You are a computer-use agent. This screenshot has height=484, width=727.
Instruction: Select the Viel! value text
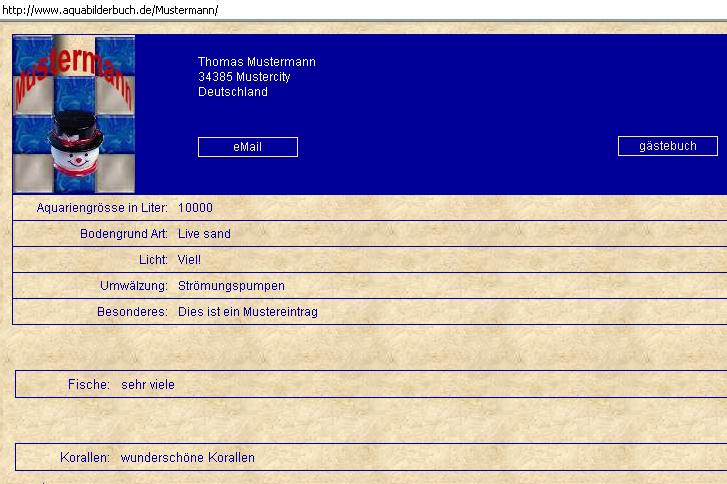click(x=189, y=260)
